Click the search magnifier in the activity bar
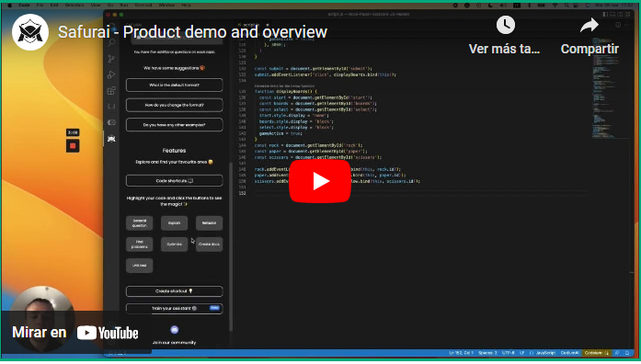Viewport: 641px width, 364px height. [x=111, y=42]
